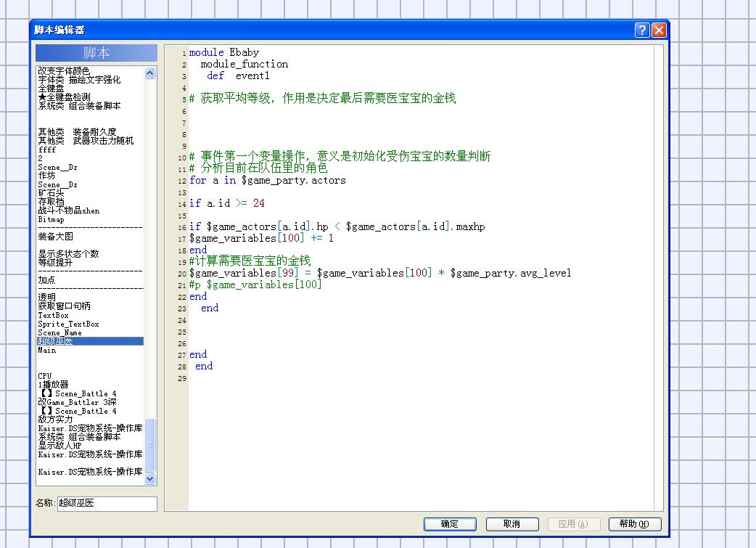Viewport: 756px width, 548px height.
Task: Click the script list scroll down arrow
Action: coord(150,478)
